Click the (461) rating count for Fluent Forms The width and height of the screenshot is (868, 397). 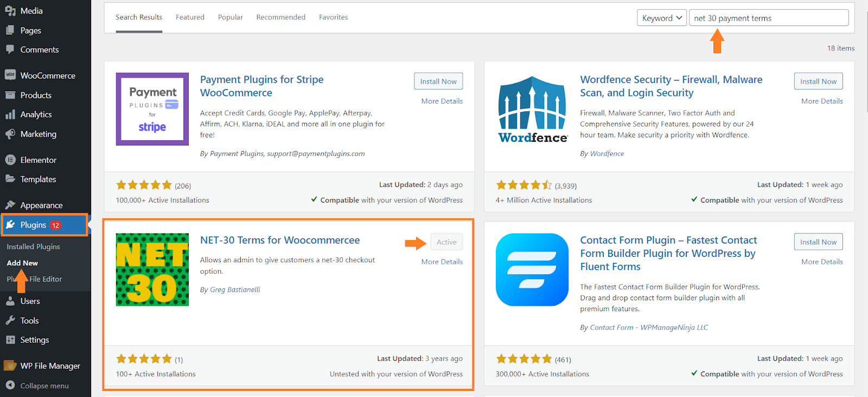point(563,360)
